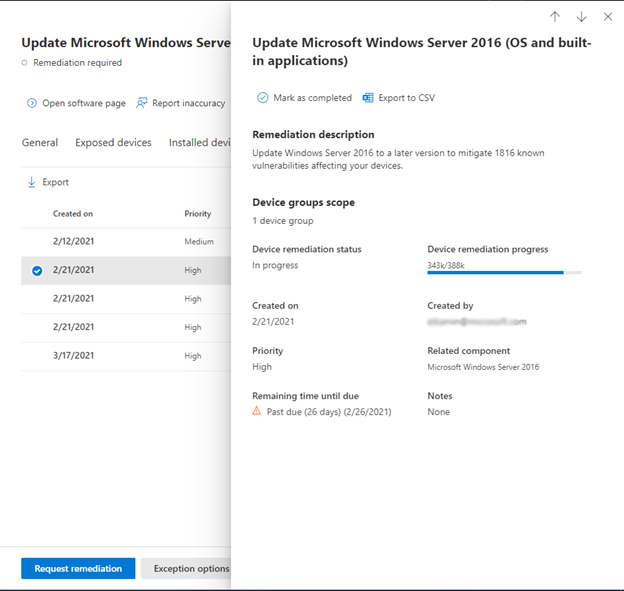The height and width of the screenshot is (591, 624).
Task: Click the Export download arrow icon
Action: 31,182
